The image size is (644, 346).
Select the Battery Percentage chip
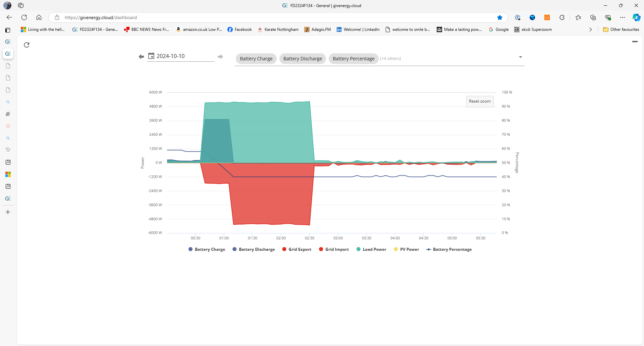tap(354, 59)
